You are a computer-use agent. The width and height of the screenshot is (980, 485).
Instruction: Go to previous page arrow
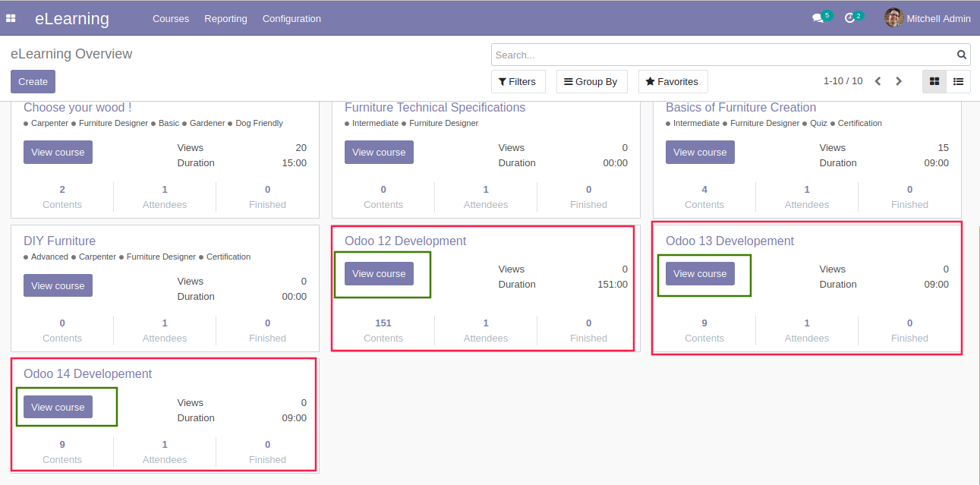[878, 81]
